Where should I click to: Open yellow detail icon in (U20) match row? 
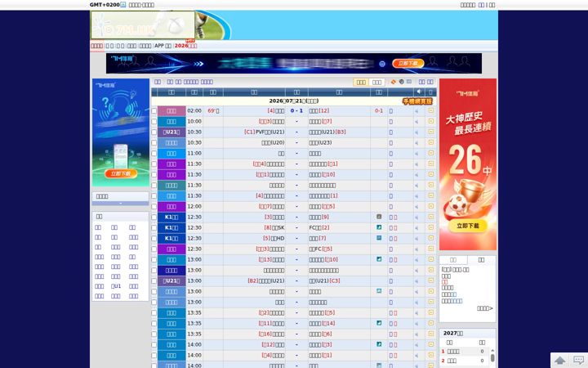click(x=431, y=142)
